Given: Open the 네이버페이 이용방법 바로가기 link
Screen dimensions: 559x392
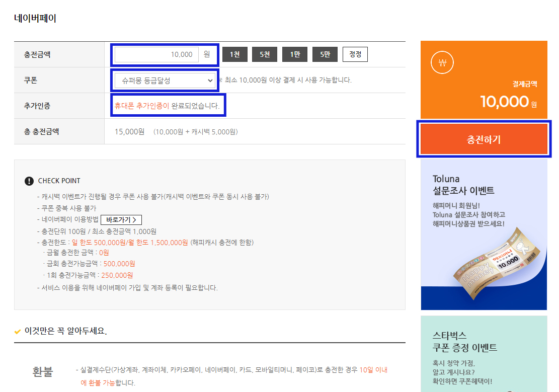Looking at the screenshot, I should (x=121, y=220).
